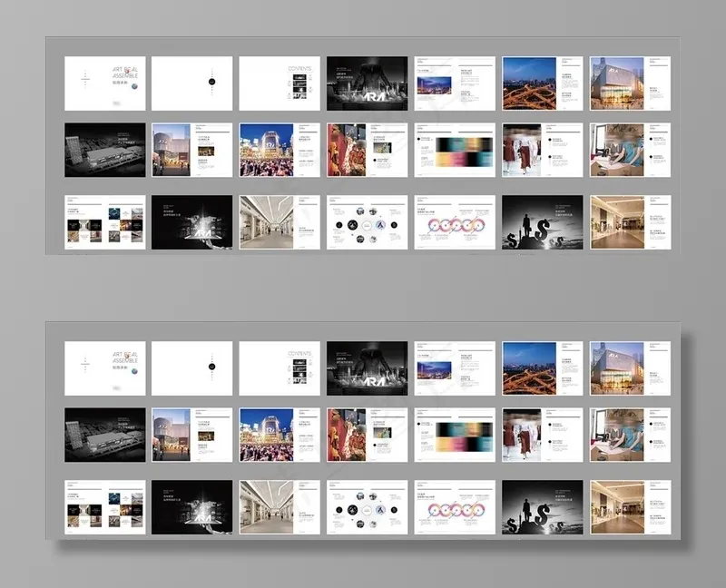Open upper sheet's circular icons diagram page
The width and height of the screenshot is (726, 588).
(368, 222)
